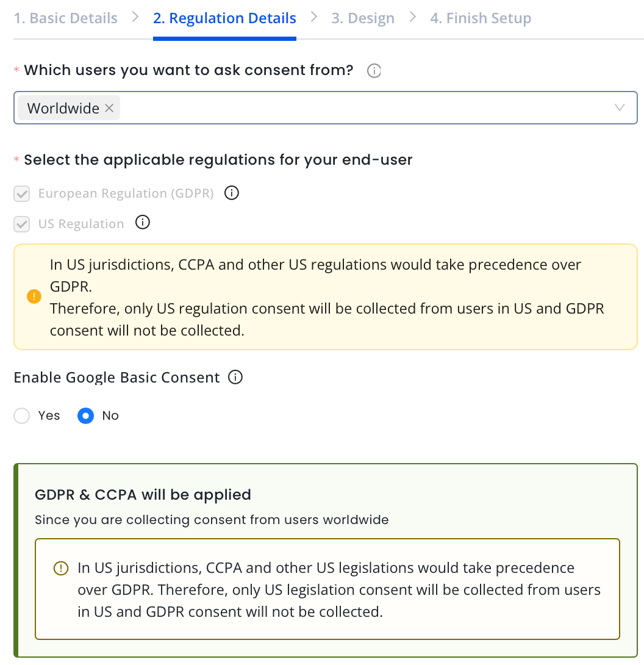The height and width of the screenshot is (665, 644).
Task: Open the 3. Design step
Action: click(363, 18)
